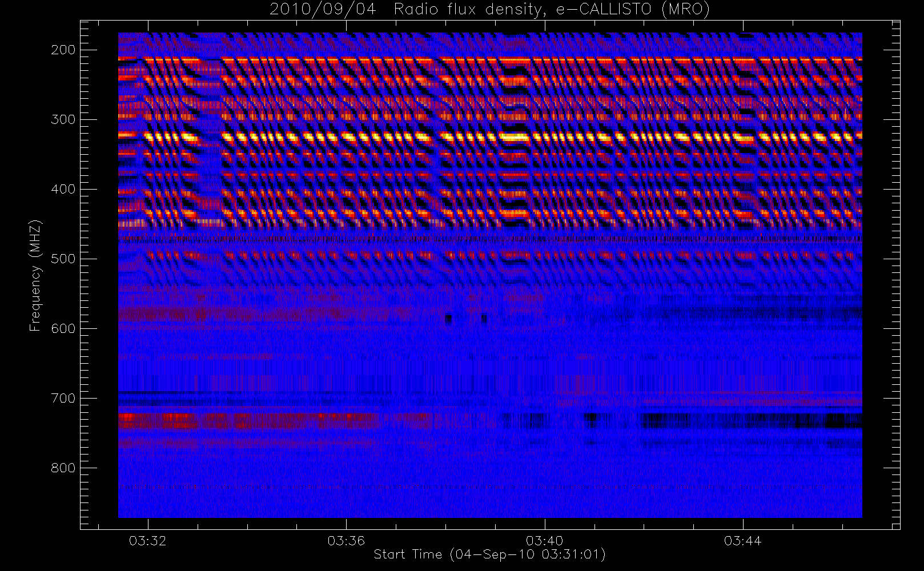Image resolution: width=924 pixels, height=571 pixels.
Task: Select the 'Frequency (MHz)' y-axis label
Action: 35,275
